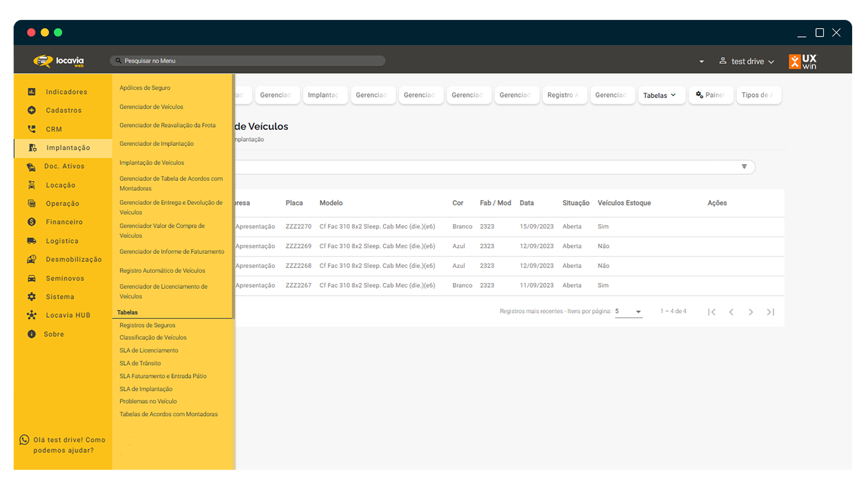Click the Operação sidebar icon
This screenshot has width=868, height=488.
(x=32, y=203)
